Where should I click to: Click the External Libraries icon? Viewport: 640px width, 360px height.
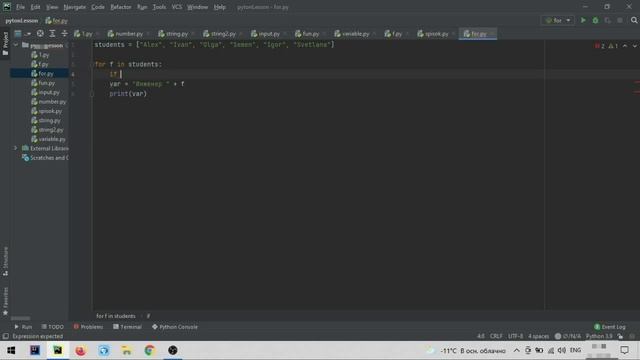(25, 148)
